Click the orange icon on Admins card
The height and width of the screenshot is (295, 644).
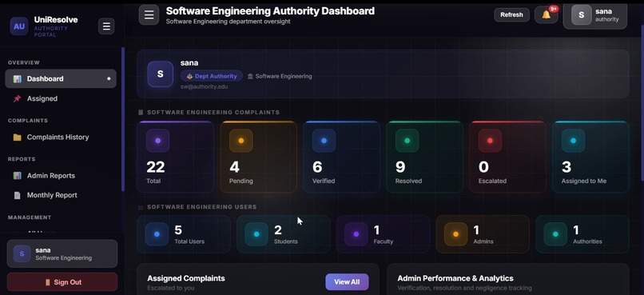coord(455,234)
